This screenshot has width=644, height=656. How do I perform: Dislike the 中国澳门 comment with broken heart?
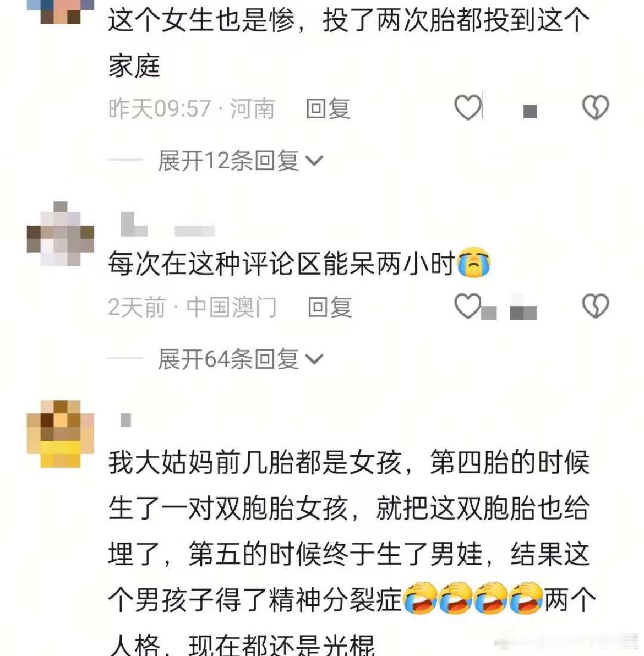pos(596,306)
